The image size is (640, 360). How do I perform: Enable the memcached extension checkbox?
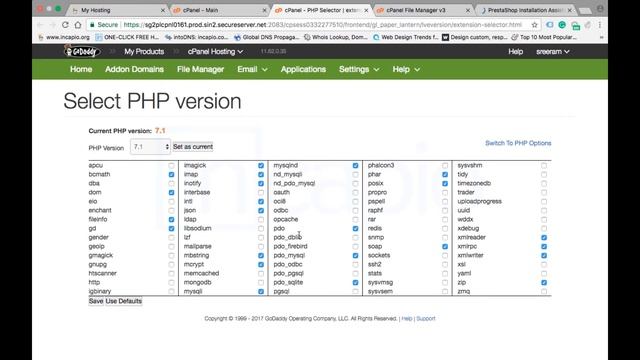(261, 273)
